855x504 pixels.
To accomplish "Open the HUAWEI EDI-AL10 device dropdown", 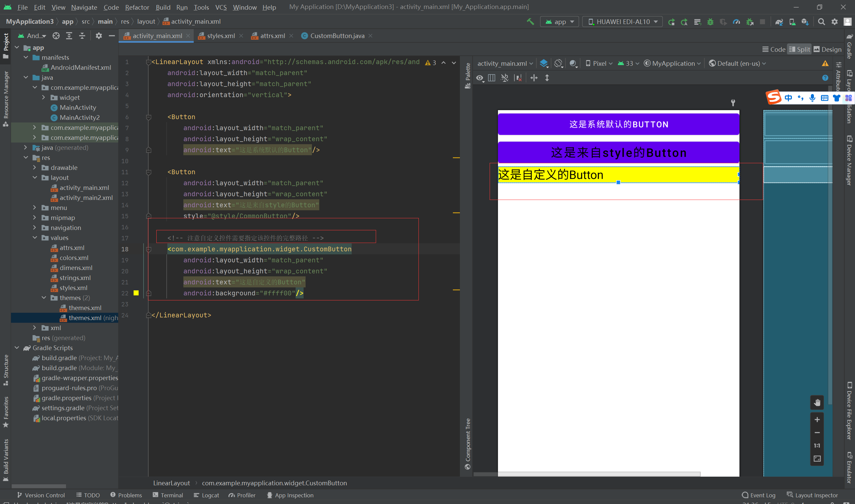I will click(622, 22).
